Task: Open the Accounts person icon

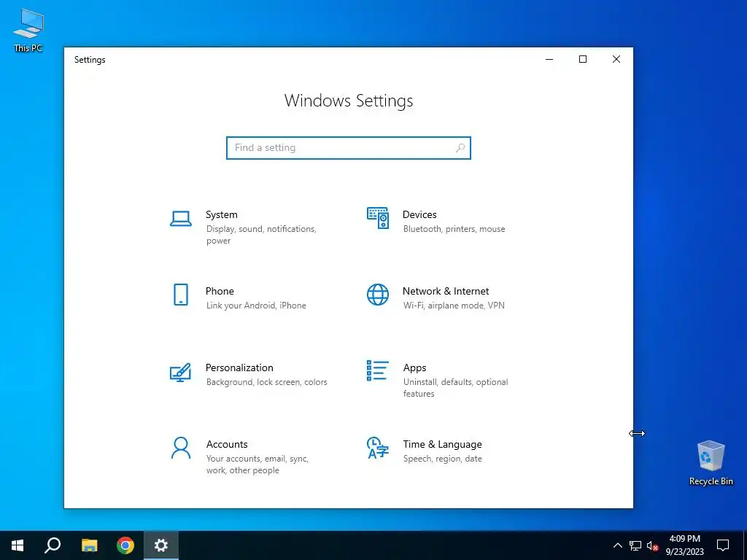Action: click(x=181, y=448)
